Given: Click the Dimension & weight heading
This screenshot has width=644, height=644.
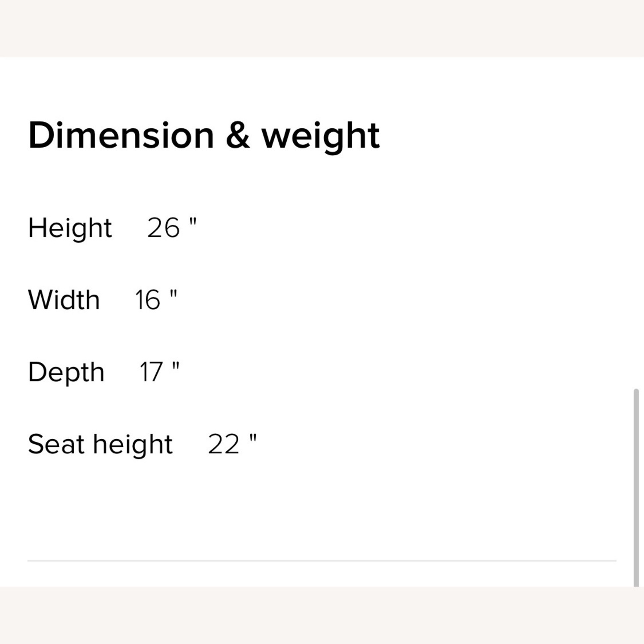Looking at the screenshot, I should click(204, 136).
